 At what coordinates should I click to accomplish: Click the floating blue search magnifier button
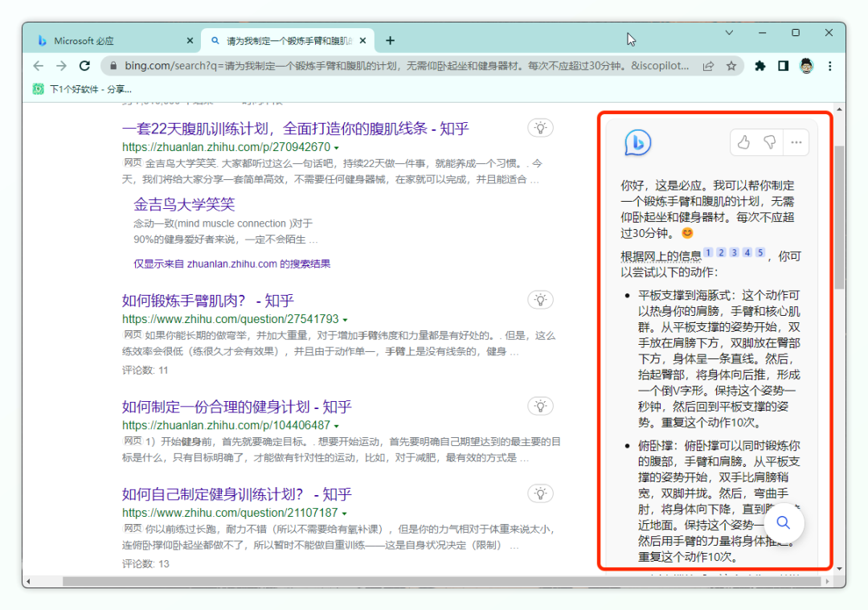(x=783, y=523)
